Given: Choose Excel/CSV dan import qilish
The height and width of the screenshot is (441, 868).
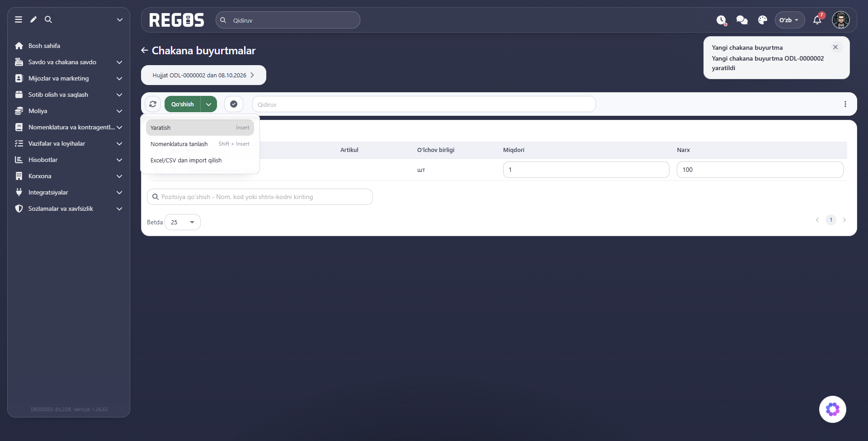Looking at the screenshot, I should (200, 160).
